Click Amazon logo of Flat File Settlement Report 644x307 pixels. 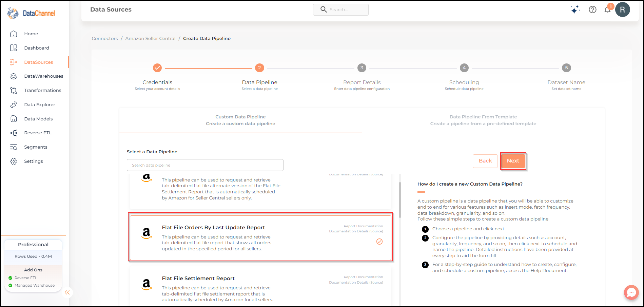coord(147,284)
